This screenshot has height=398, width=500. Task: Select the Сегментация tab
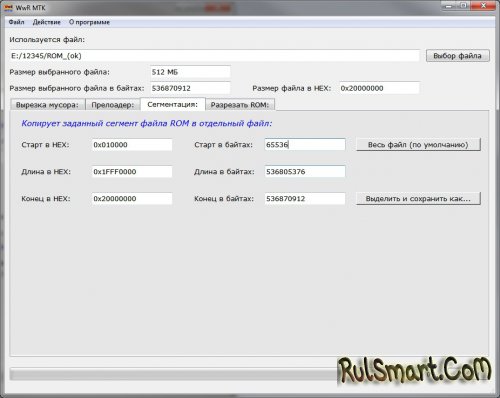pos(173,104)
